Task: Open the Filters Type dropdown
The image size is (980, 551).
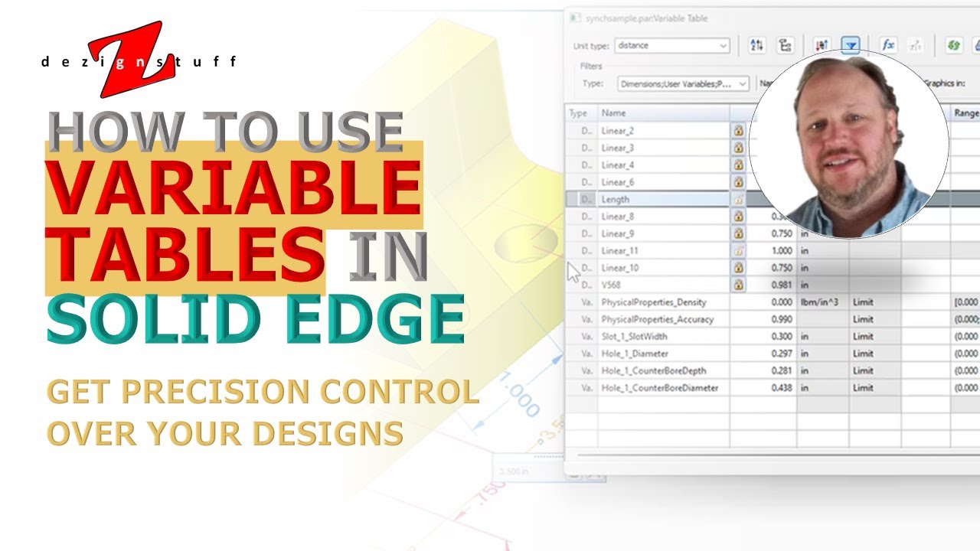Action: pos(684,83)
